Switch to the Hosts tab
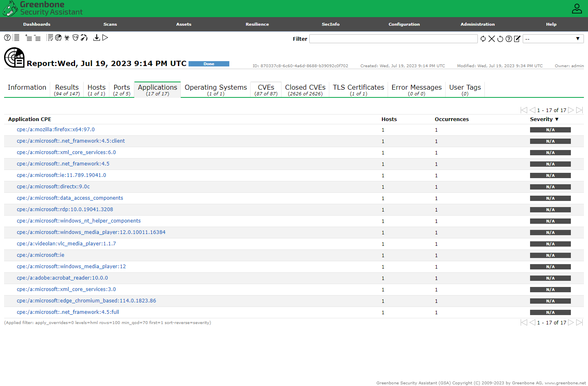The image size is (588, 386). pyautogui.click(x=96, y=90)
